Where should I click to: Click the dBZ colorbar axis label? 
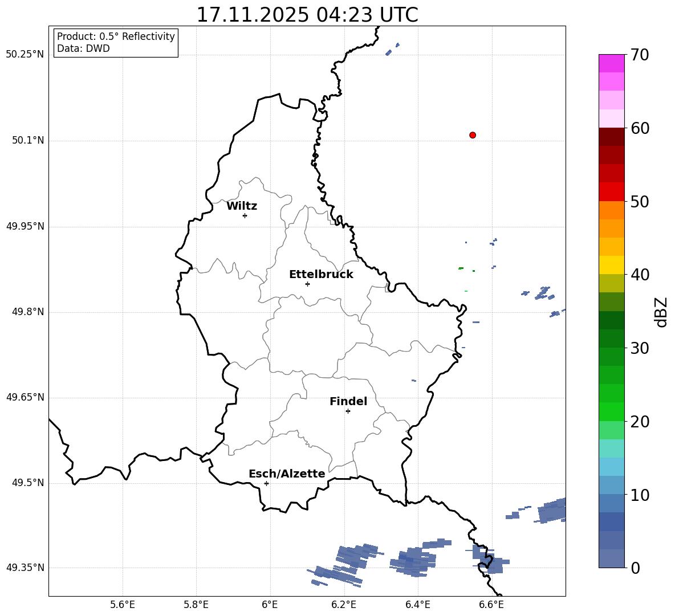coord(662,312)
